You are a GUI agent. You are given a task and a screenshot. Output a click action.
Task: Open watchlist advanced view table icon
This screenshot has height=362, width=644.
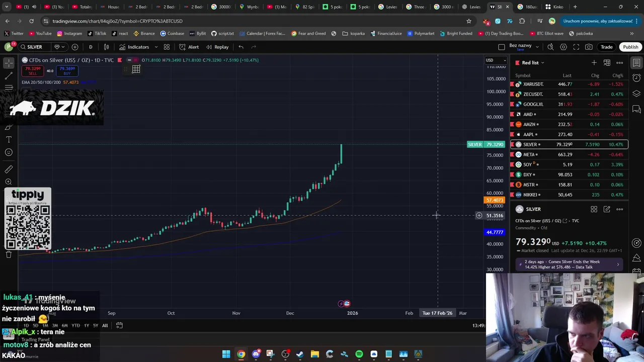coord(607,62)
